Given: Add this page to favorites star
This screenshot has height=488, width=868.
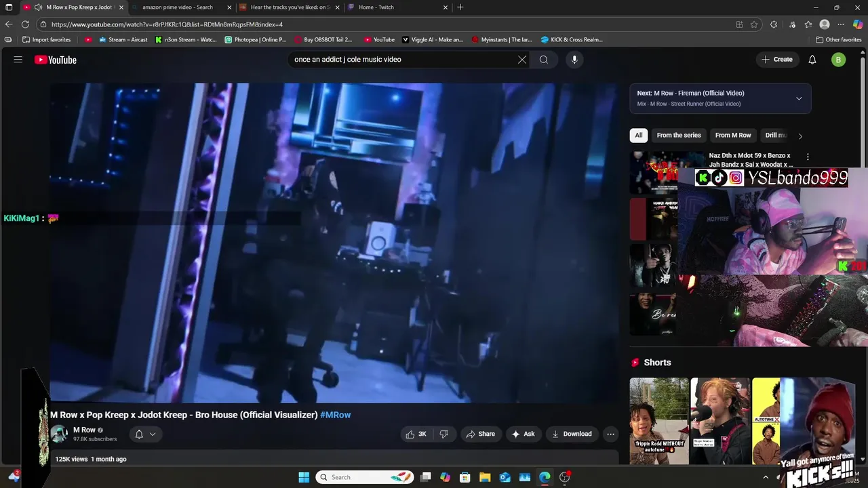Looking at the screenshot, I should coord(754,24).
